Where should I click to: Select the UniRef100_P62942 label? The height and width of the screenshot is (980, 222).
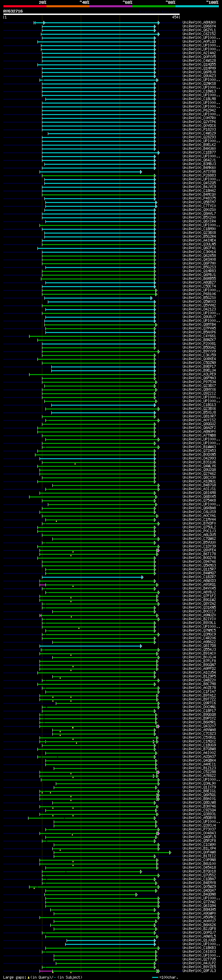coord(199,111)
